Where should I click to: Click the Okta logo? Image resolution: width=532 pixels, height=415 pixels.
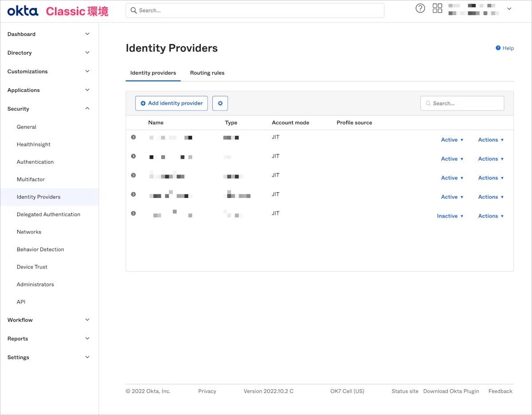coord(23,11)
